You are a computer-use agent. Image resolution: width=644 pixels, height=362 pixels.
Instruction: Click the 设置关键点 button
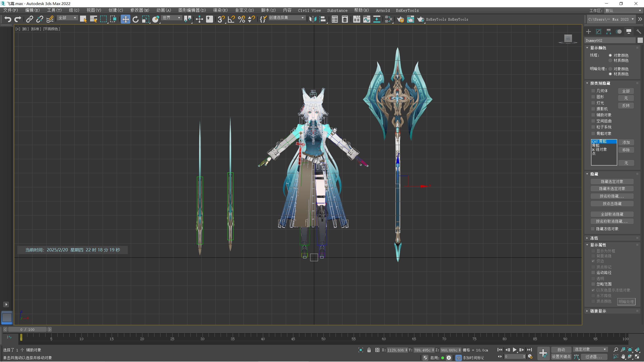pyautogui.click(x=561, y=356)
